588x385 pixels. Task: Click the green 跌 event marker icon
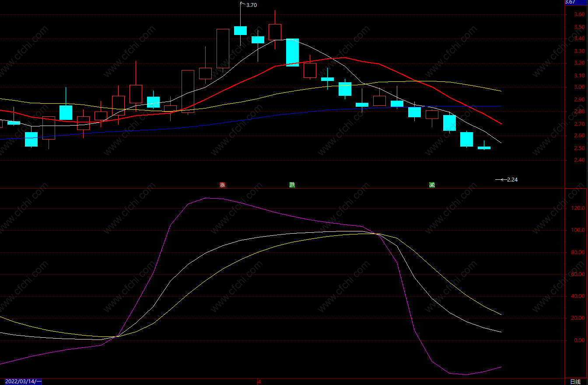point(292,185)
